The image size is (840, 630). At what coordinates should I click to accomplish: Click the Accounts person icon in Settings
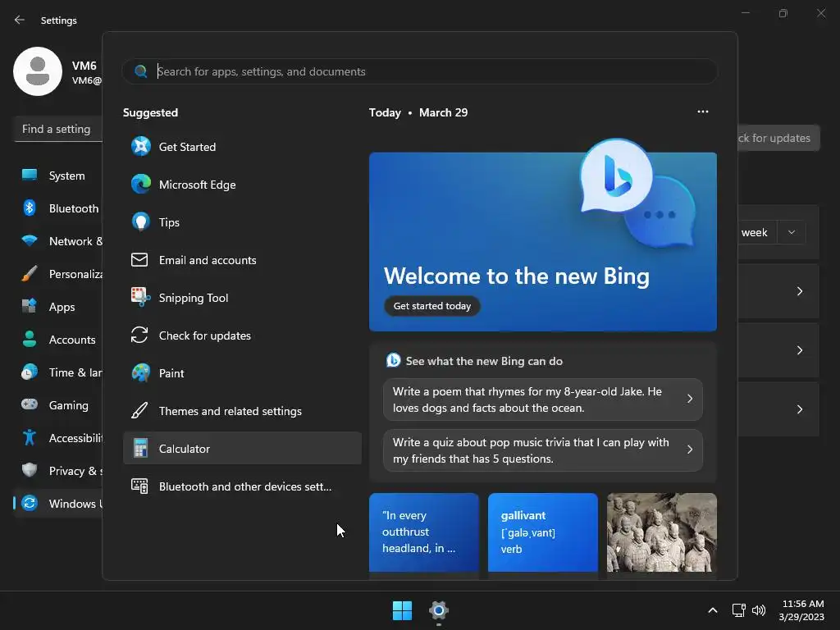[x=30, y=339]
